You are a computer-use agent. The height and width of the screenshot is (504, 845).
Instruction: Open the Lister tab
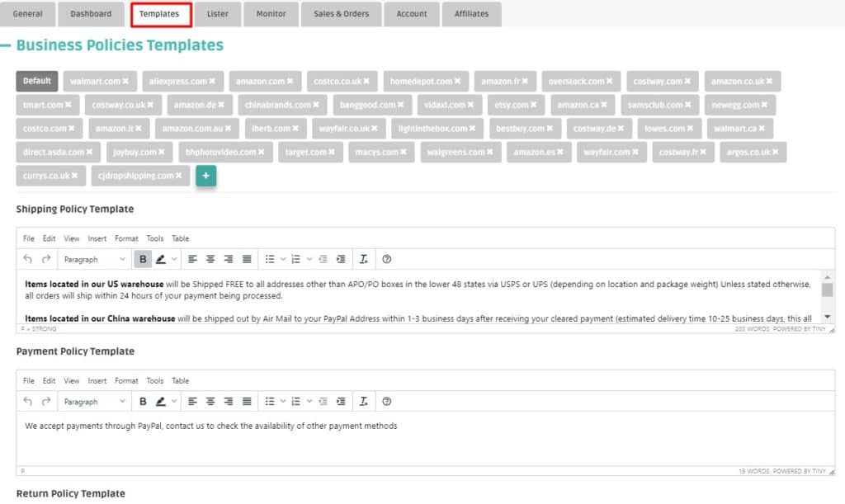(x=218, y=14)
